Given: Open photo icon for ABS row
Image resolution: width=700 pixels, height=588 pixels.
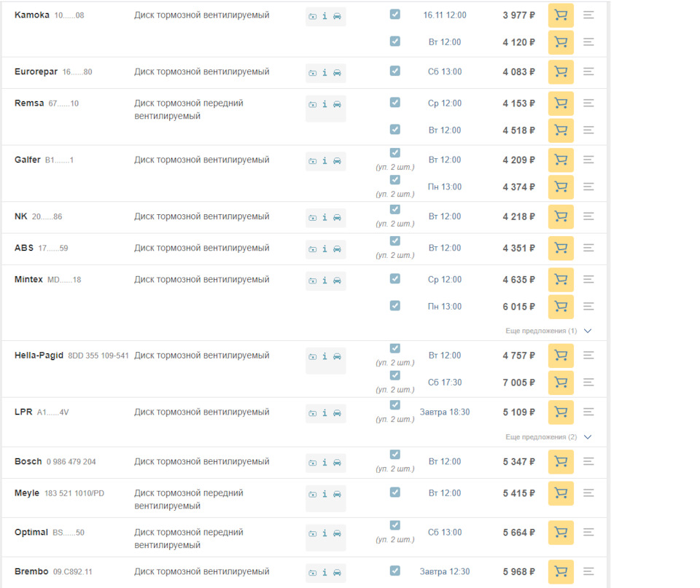Looking at the screenshot, I should click(x=313, y=249).
